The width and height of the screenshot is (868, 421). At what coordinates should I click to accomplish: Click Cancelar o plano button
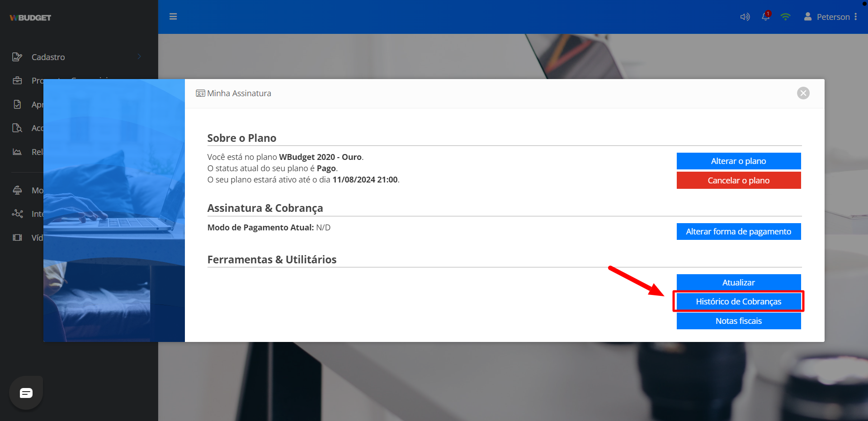pyautogui.click(x=739, y=180)
